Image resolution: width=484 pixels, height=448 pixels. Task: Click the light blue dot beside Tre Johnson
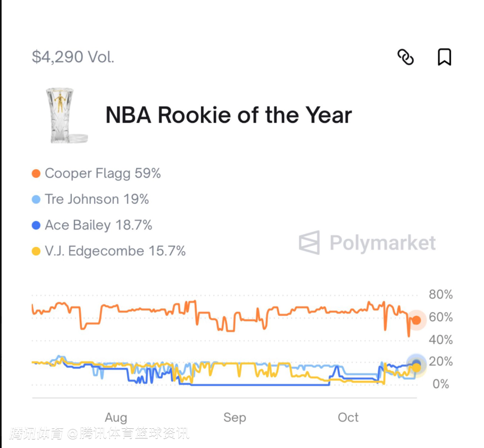tap(36, 200)
